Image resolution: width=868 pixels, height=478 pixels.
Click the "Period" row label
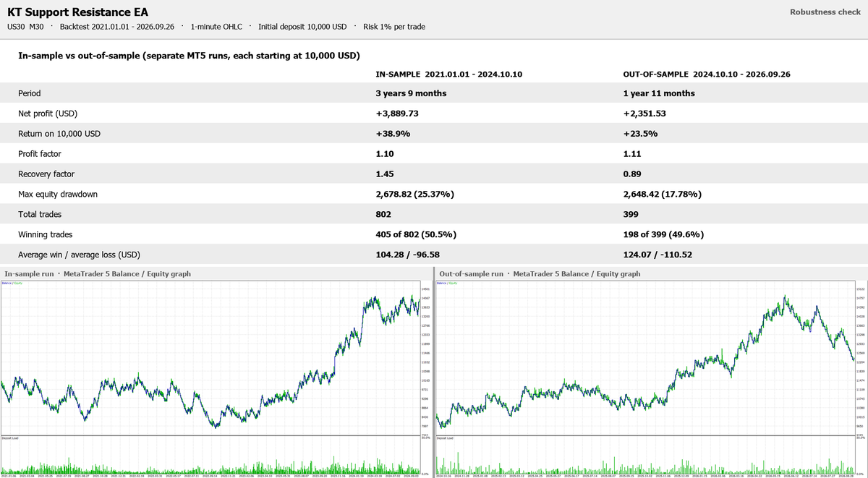[x=30, y=93]
